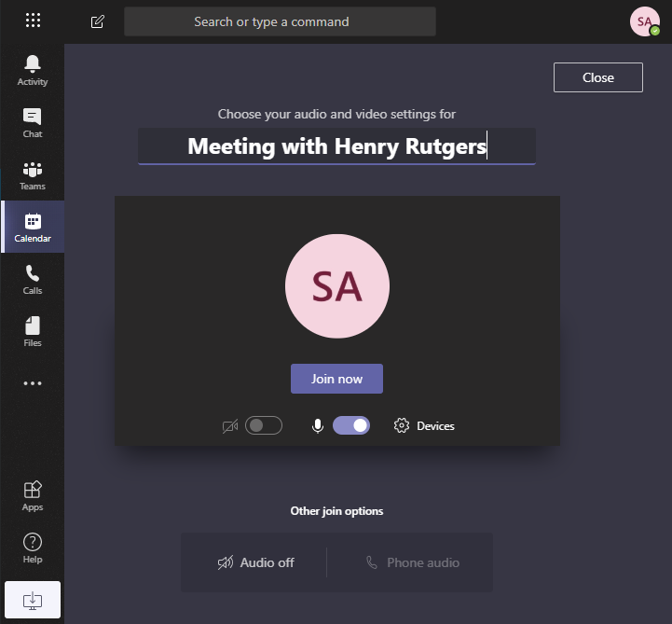Open Help in the sidebar
The height and width of the screenshot is (624, 672).
tap(33, 548)
